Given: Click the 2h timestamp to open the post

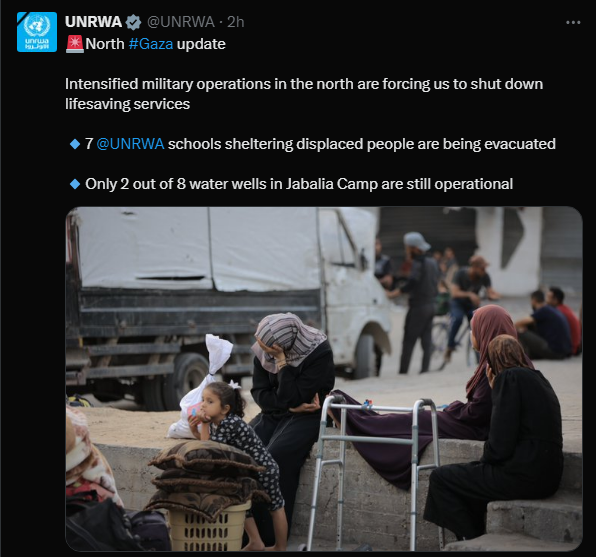Looking at the screenshot, I should [236, 22].
